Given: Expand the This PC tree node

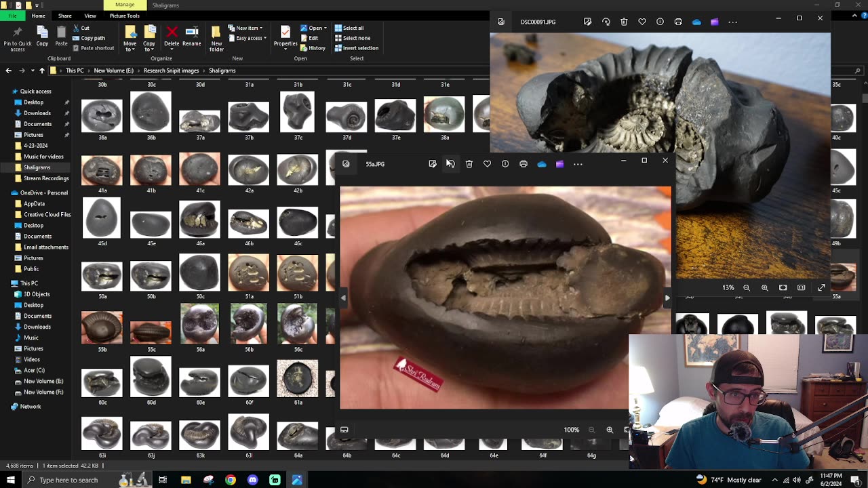Looking at the screenshot, I should pyautogui.click(x=5, y=283).
